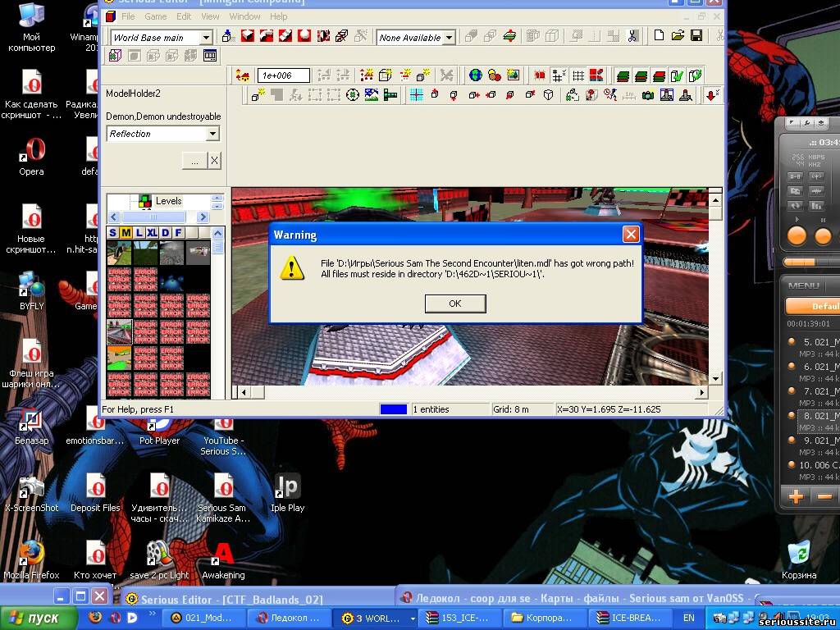
Task: Open the File menu in Serious Editor
Action: pos(128,16)
